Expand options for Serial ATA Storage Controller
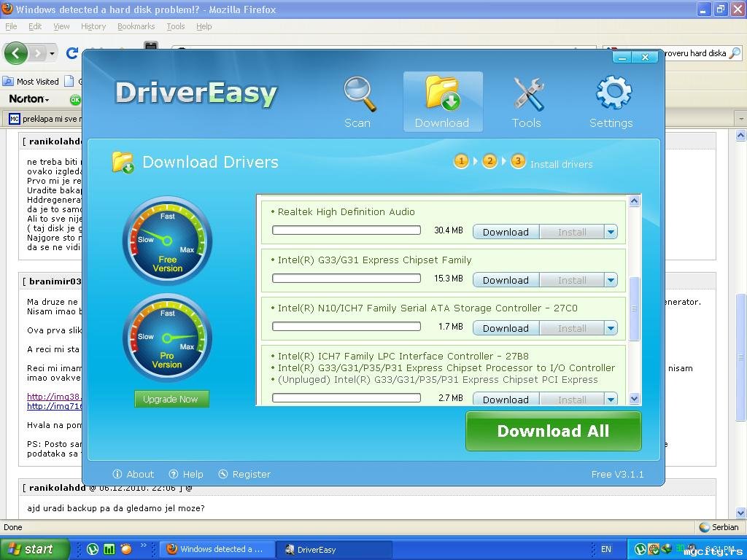The height and width of the screenshot is (560, 747). [x=611, y=328]
